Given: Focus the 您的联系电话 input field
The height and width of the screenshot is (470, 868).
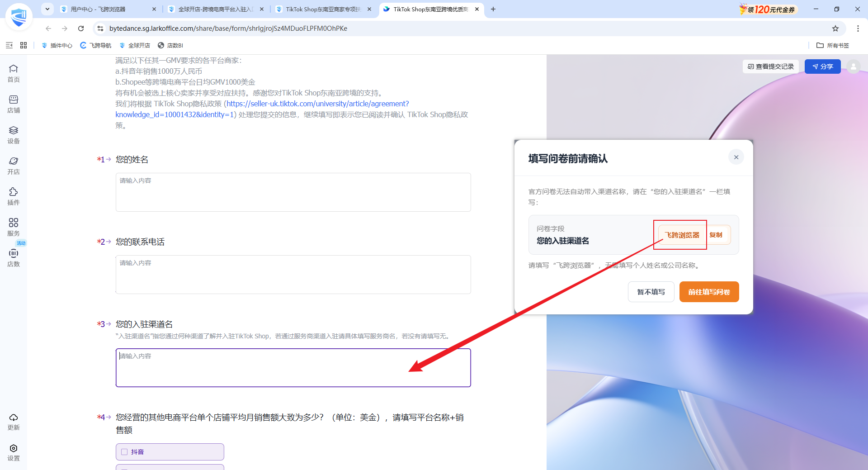Looking at the screenshot, I should tap(293, 275).
